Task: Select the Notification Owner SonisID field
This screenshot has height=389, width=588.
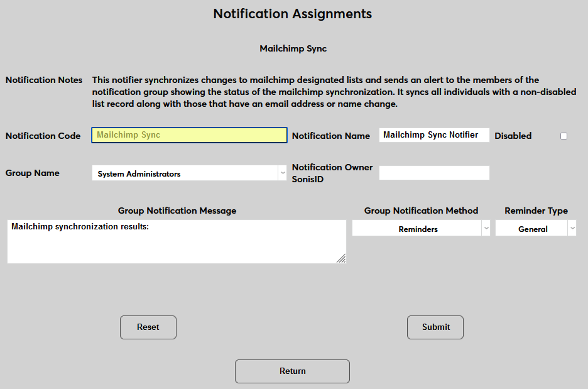Action: coord(434,173)
